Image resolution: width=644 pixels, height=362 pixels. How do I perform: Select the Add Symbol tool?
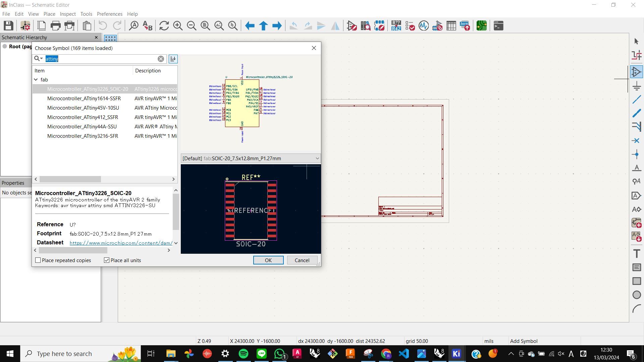[637, 72]
